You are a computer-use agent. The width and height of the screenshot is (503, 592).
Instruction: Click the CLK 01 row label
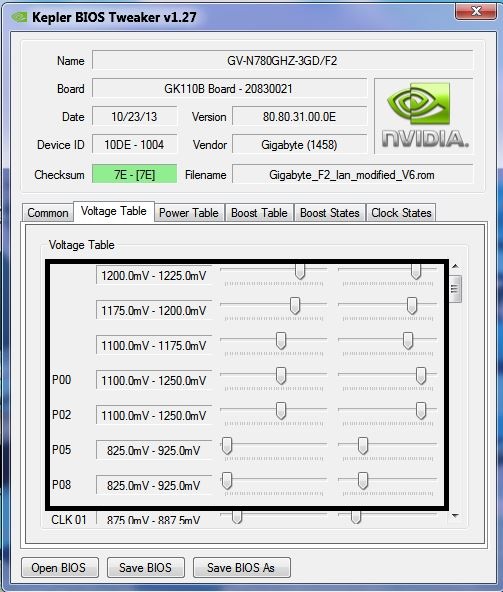click(x=69, y=520)
